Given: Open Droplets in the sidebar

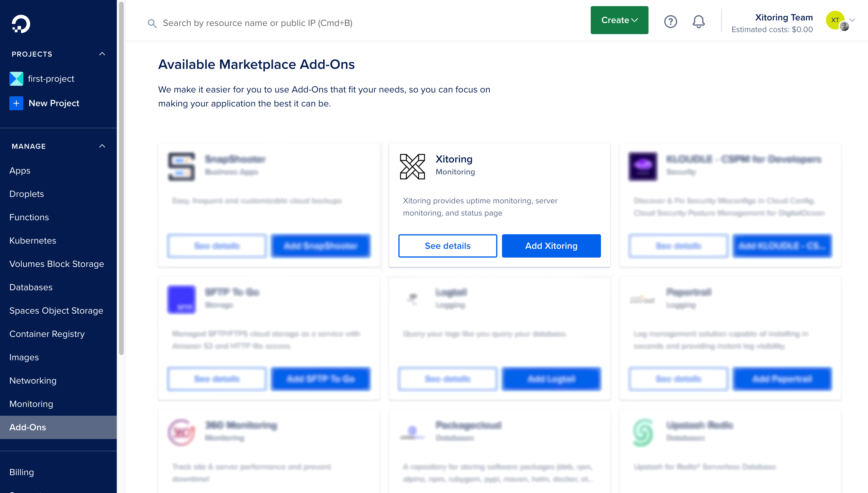Looking at the screenshot, I should (27, 194).
